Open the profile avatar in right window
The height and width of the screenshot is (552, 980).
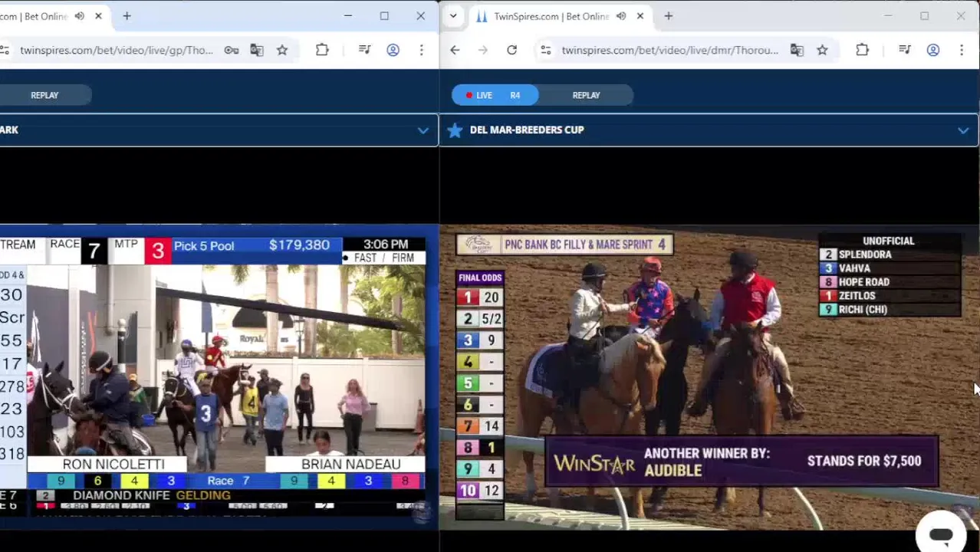pos(933,51)
